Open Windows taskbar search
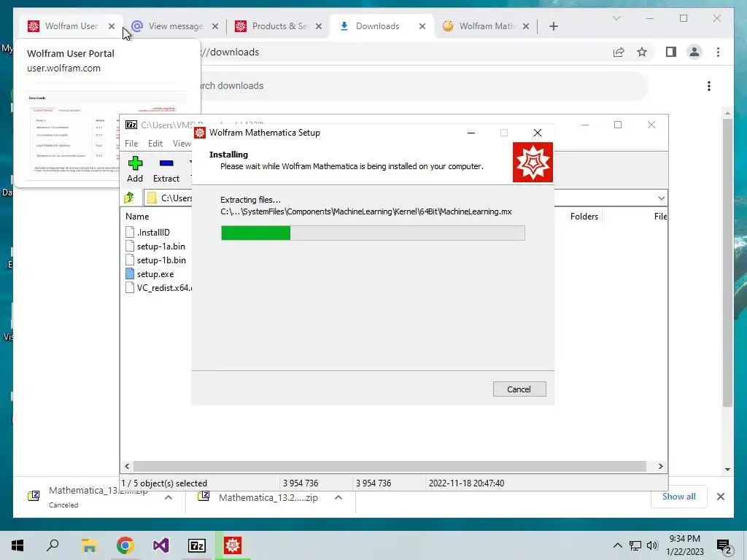 [x=53, y=545]
